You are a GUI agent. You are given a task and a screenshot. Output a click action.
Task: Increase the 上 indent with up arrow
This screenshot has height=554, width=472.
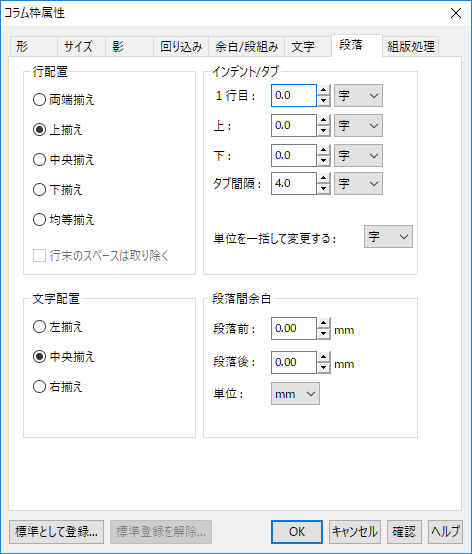coord(323,120)
